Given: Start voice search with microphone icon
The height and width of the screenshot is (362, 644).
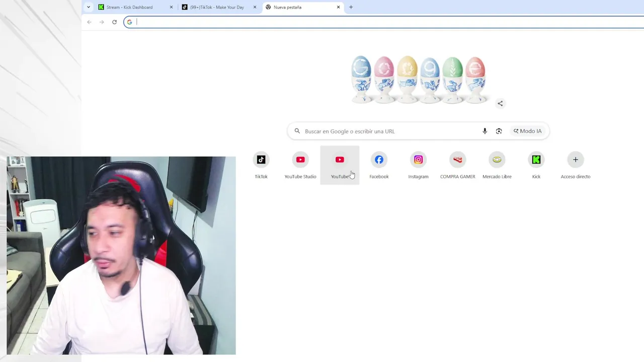Looking at the screenshot, I should click(x=485, y=131).
